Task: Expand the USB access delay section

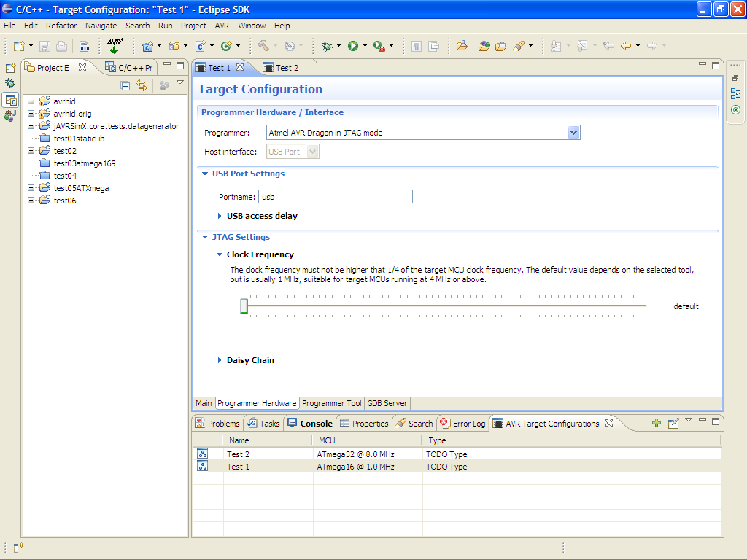Action: point(219,216)
